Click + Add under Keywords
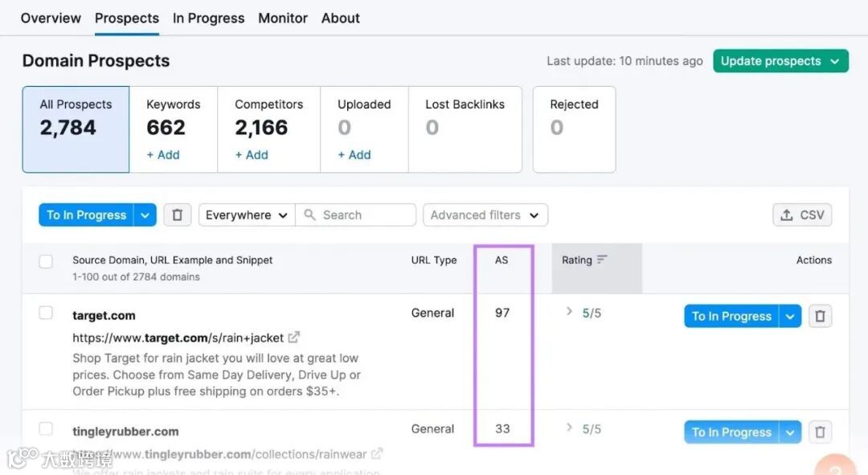868x475 pixels. [x=163, y=155]
